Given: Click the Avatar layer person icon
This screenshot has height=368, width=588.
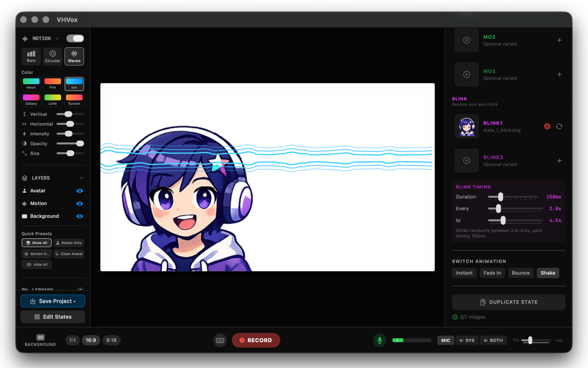Looking at the screenshot, I should 24,191.
